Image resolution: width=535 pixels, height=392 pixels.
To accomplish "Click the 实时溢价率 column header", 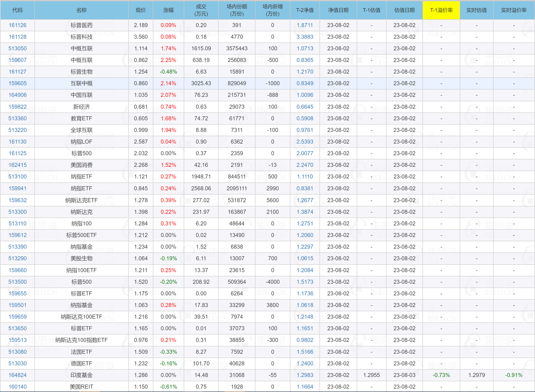I will pos(514,10).
